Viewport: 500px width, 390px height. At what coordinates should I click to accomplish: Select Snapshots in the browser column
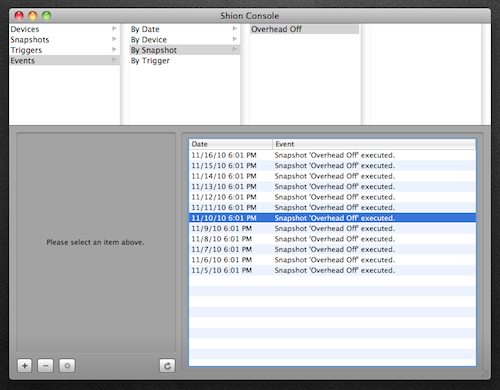coord(64,39)
